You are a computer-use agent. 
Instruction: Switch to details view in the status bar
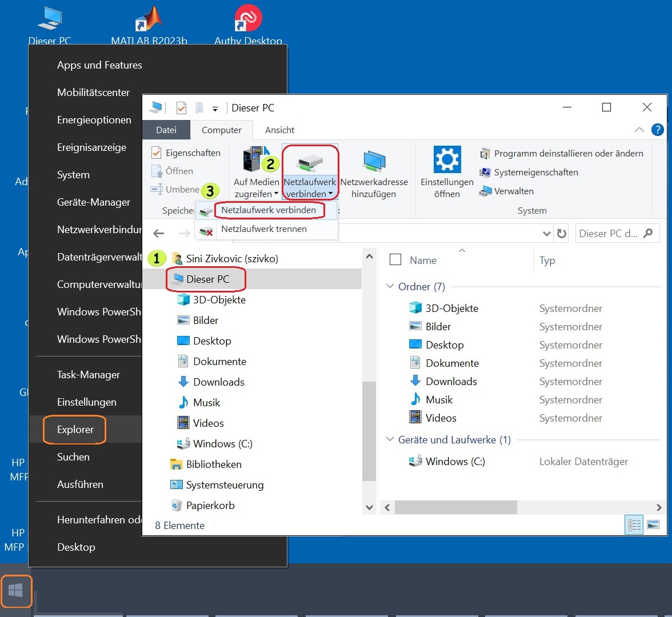pyautogui.click(x=634, y=524)
